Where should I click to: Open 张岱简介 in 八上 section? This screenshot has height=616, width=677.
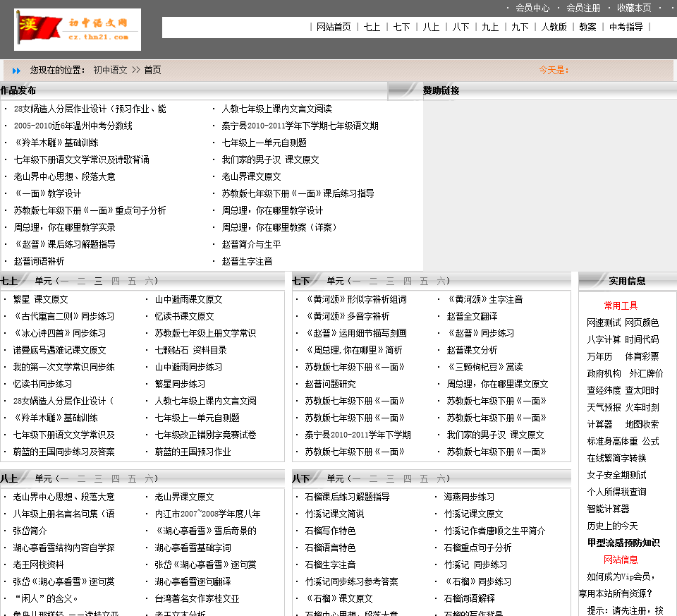pyautogui.click(x=30, y=531)
